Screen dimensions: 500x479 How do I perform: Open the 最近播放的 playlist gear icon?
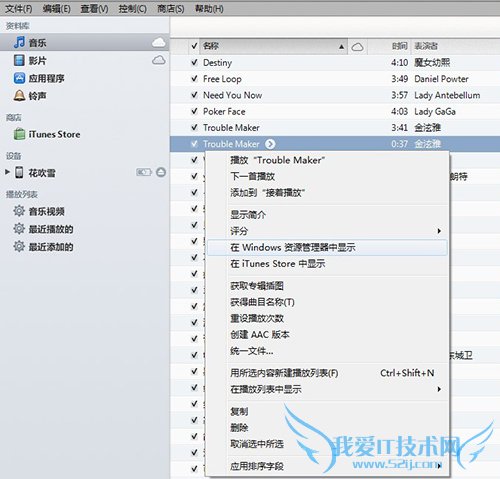click(19, 229)
